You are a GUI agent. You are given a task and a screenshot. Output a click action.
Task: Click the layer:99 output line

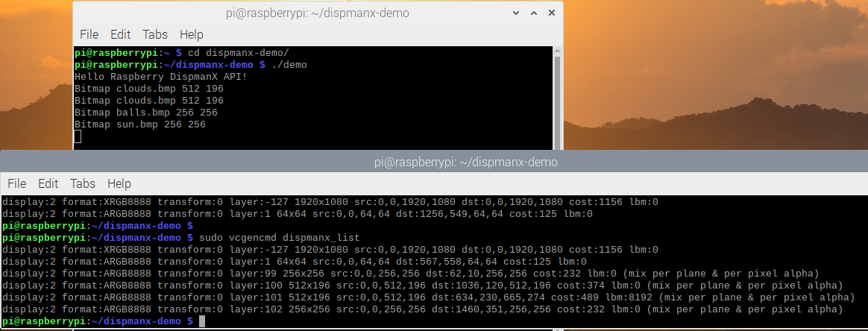coord(411,274)
